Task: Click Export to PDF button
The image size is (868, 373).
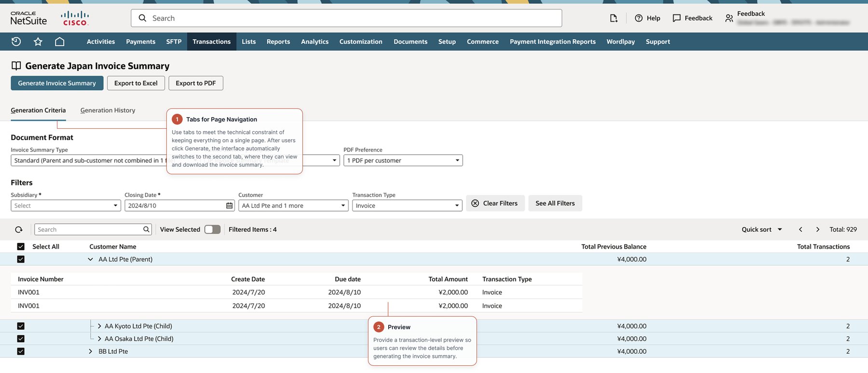Action: [x=196, y=83]
